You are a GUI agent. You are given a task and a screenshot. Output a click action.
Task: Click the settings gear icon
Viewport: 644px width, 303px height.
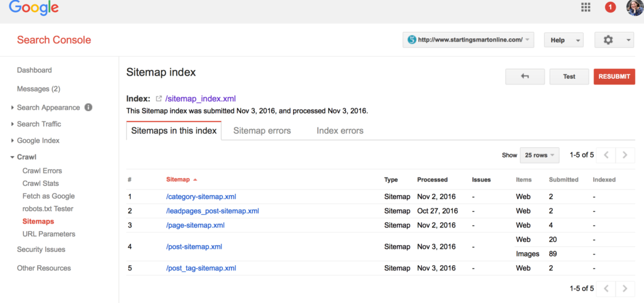608,40
